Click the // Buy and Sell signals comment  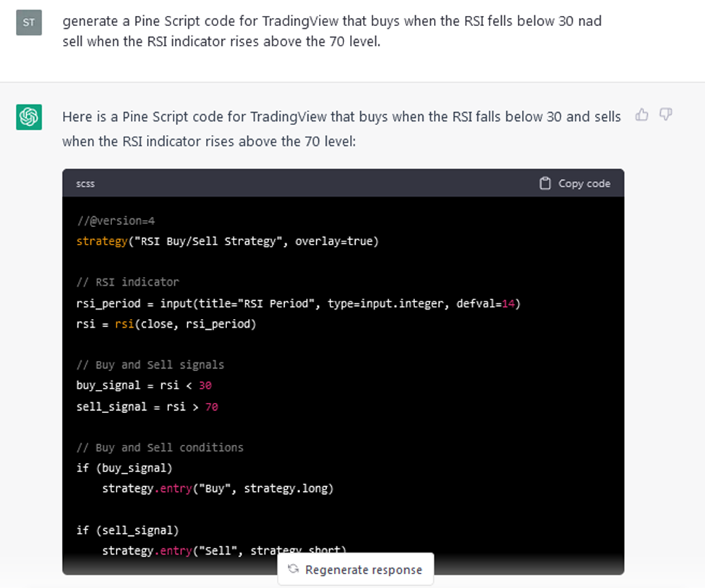tap(150, 365)
